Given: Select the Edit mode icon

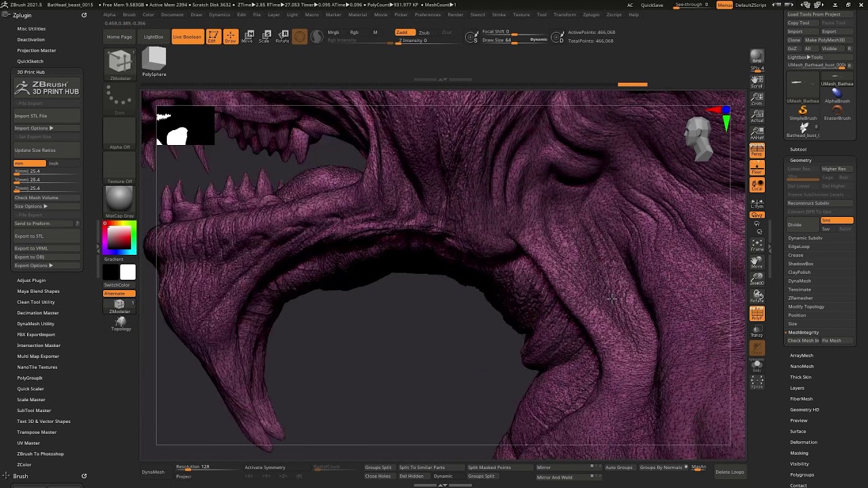Looking at the screenshot, I should pyautogui.click(x=213, y=37).
